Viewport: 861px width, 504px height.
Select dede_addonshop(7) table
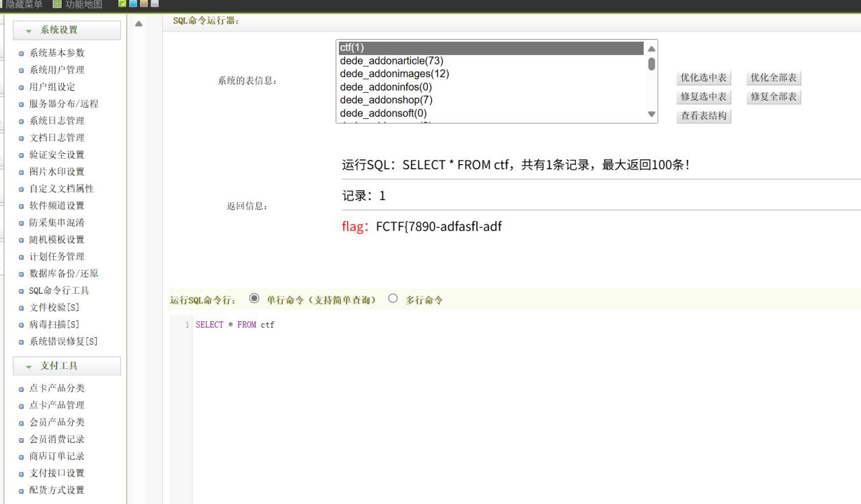click(x=491, y=100)
